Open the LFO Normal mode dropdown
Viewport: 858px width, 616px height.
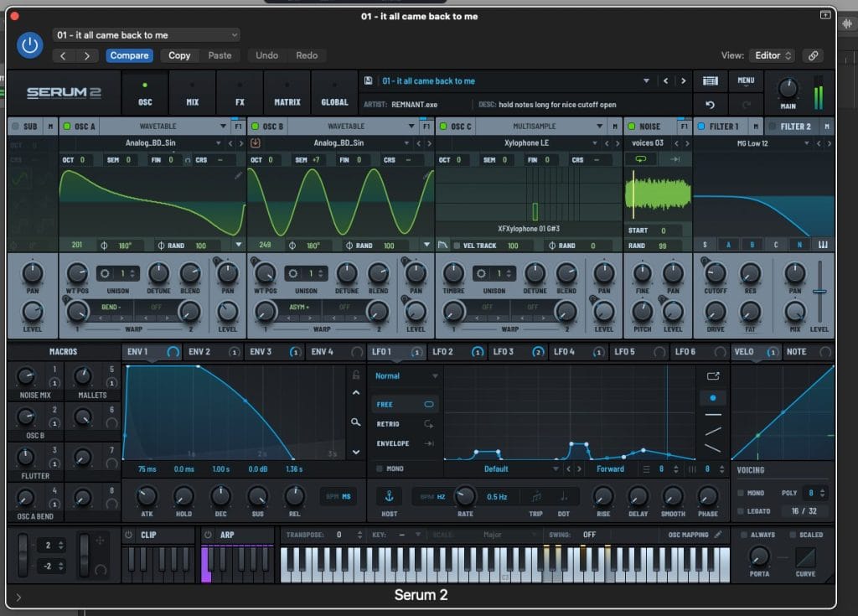(406, 376)
